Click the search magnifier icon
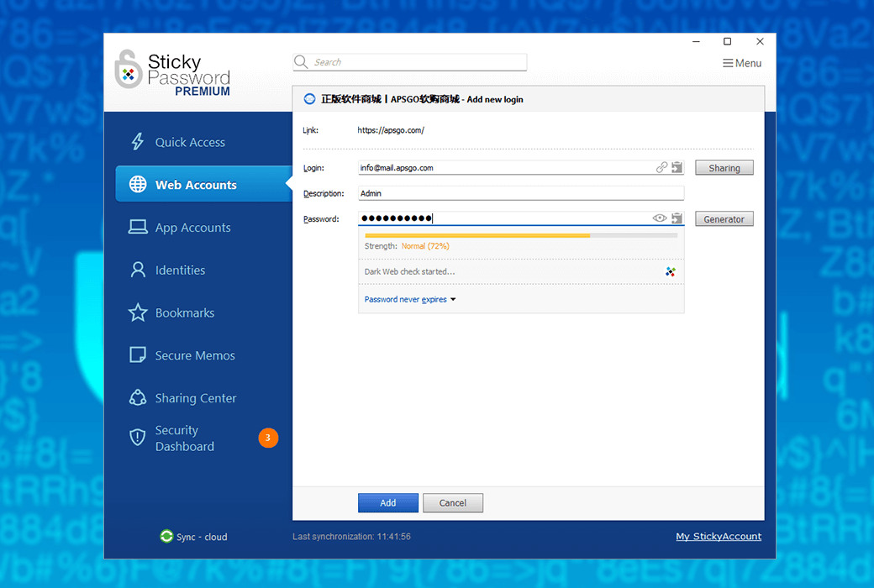This screenshot has width=874, height=588. [301, 62]
